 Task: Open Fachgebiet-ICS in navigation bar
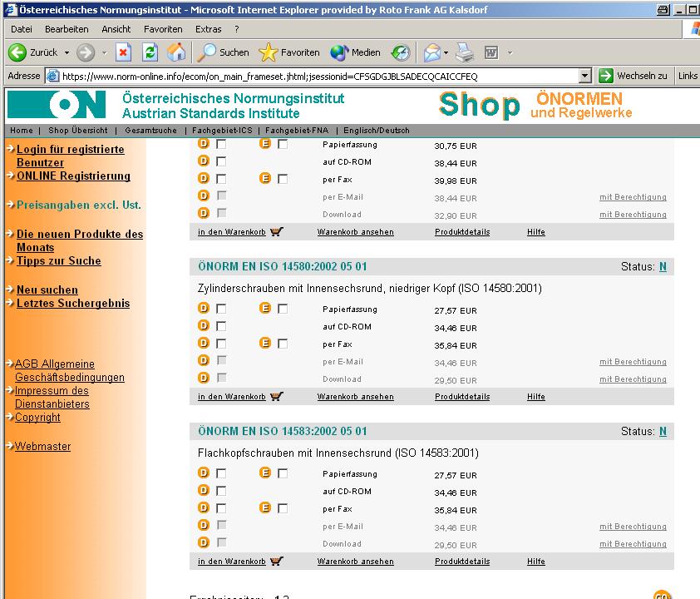coord(222,131)
